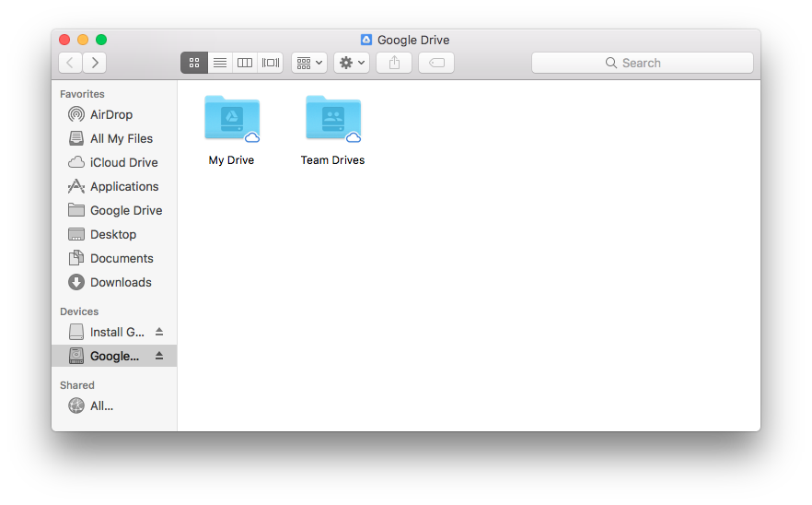The image size is (812, 505).
Task: Open the Team Drives folder
Action: tap(333, 119)
